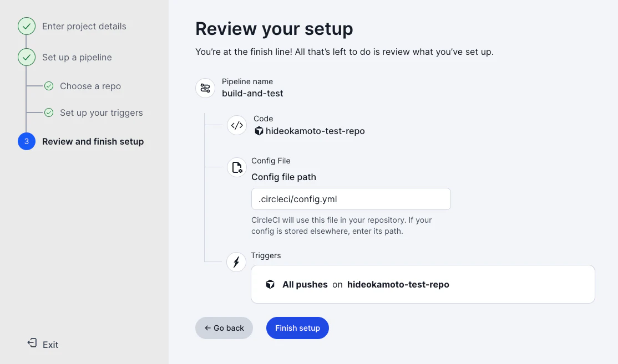Click the green checkmark beside Enter project details
The width and height of the screenshot is (618, 364).
point(27,27)
